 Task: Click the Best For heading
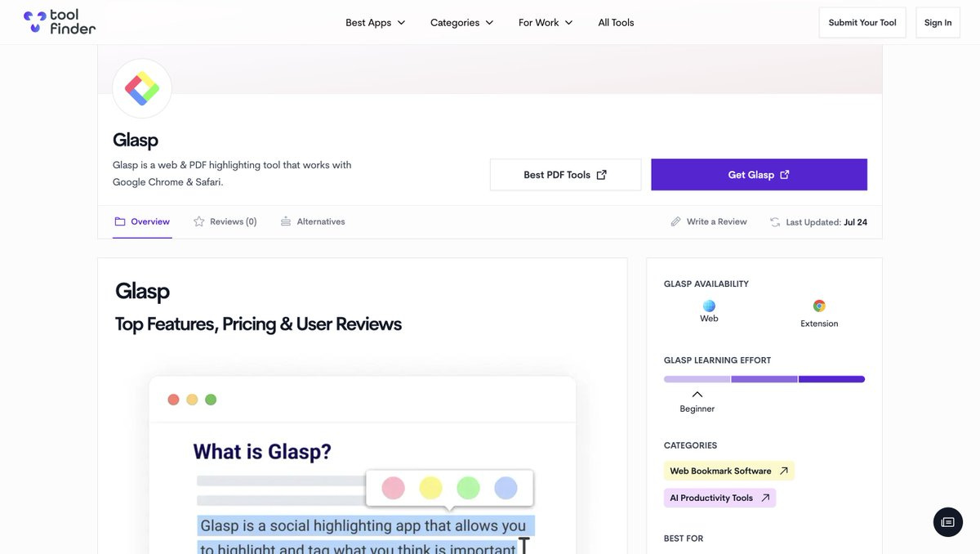coord(684,538)
